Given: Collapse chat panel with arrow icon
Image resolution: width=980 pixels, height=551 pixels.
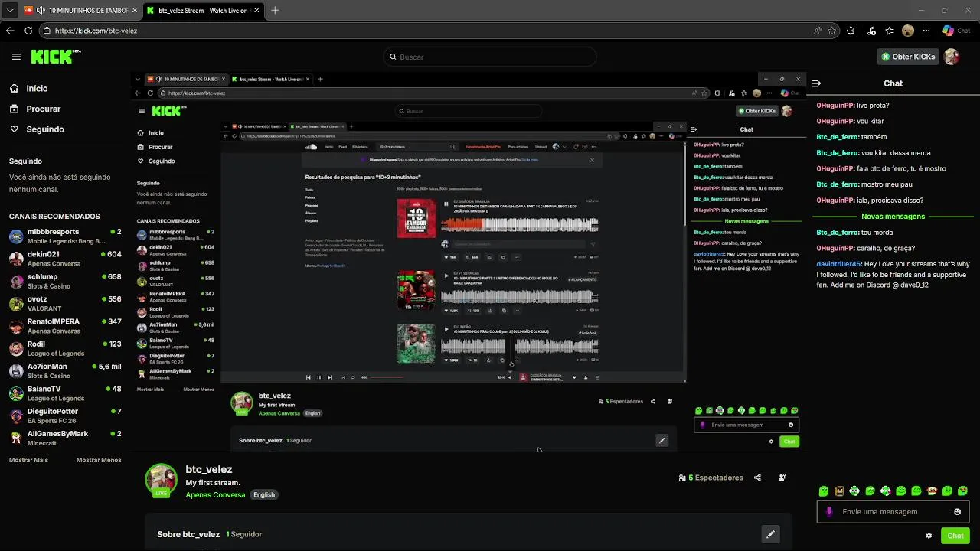Looking at the screenshot, I should 816,83.
